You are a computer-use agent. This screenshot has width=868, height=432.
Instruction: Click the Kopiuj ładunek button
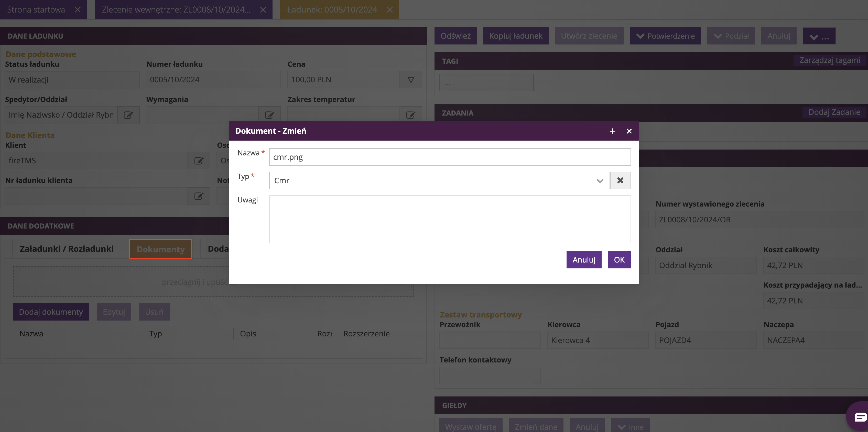point(516,36)
